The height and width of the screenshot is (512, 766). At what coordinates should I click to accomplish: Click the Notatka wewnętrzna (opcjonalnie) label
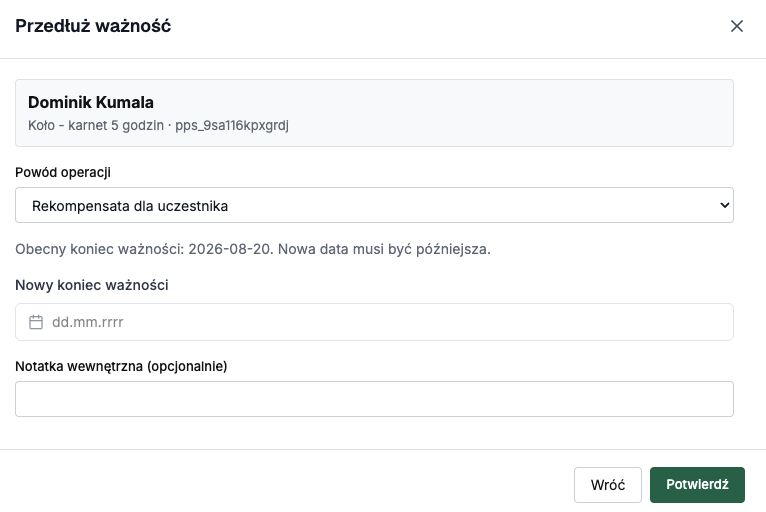pyautogui.click(x=121, y=366)
